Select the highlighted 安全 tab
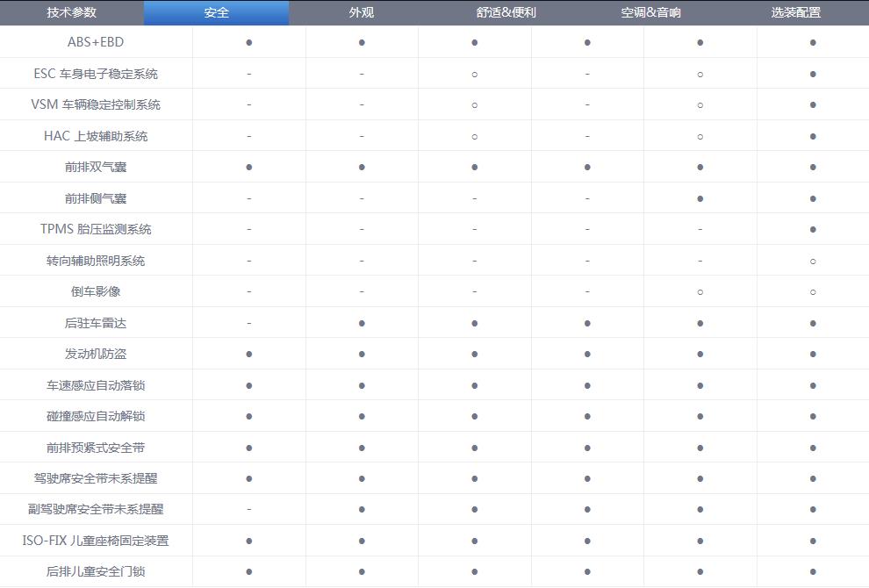This screenshot has width=869, height=588. click(x=216, y=12)
